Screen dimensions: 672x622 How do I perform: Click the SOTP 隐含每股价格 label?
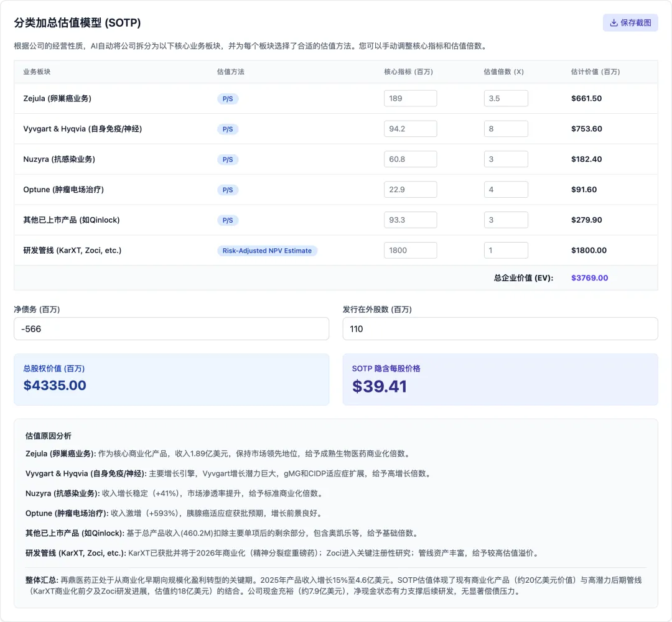tap(386, 368)
